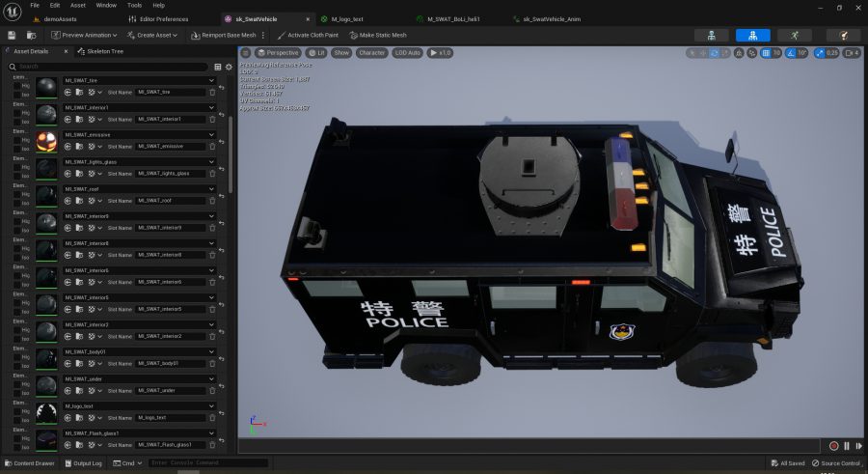Image resolution: width=868 pixels, height=474 pixels.
Task: Click the Activate Cloth Paint button
Action: point(308,35)
